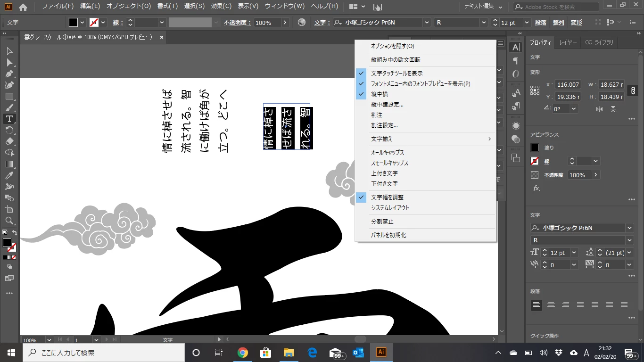This screenshot has height=362, width=644.
Task: Select the Rotate tool
Action: (9, 130)
